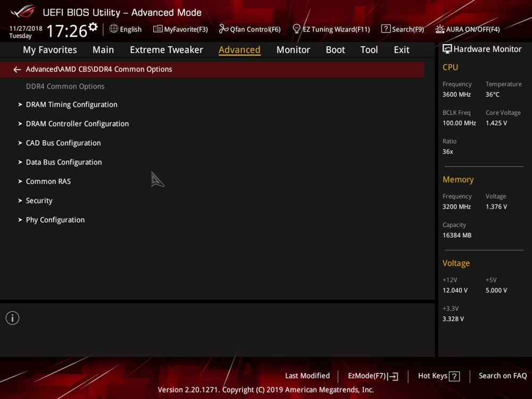The height and width of the screenshot is (399, 532).
Task: Expand the DRAM Timing Configuration arrow
Action: (20, 104)
